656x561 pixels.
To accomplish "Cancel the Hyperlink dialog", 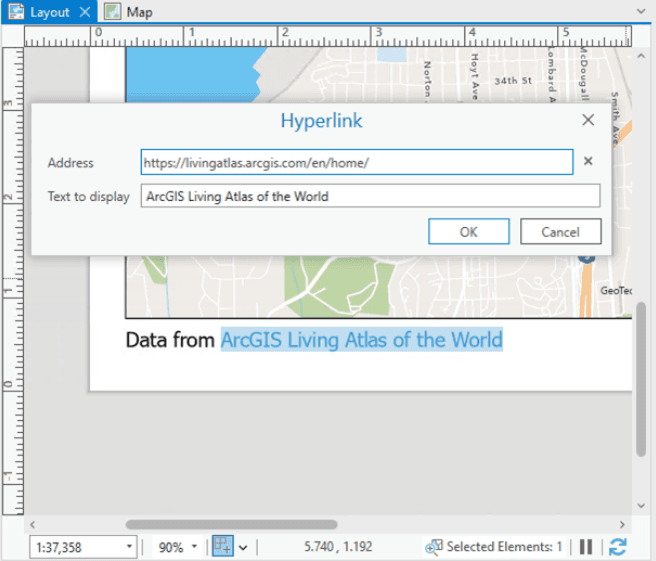I will pyautogui.click(x=560, y=232).
